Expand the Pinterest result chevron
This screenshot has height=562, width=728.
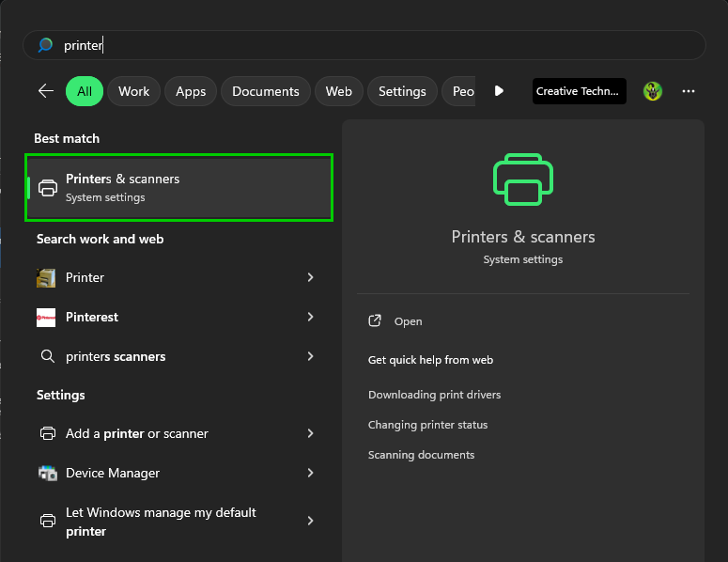click(310, 317)
